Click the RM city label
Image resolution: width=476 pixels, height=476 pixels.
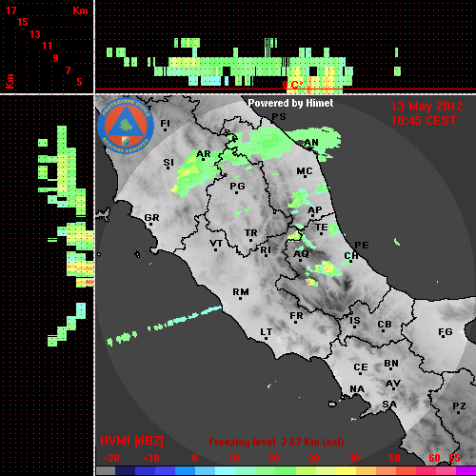(241, 292)
